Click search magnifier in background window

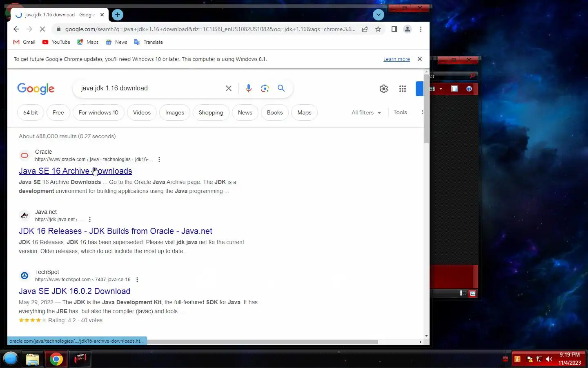coord(472,76)
